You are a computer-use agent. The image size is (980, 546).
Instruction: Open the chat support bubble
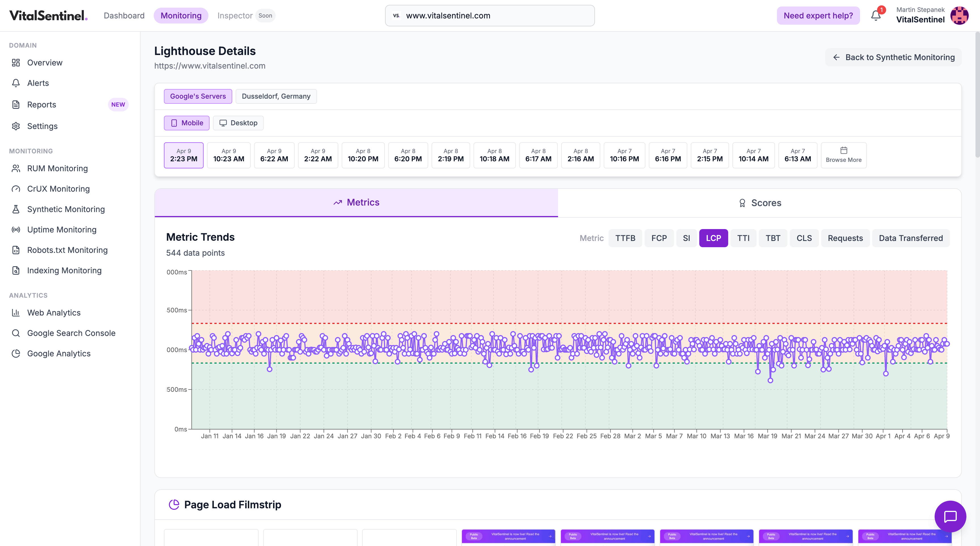point(950,516)
